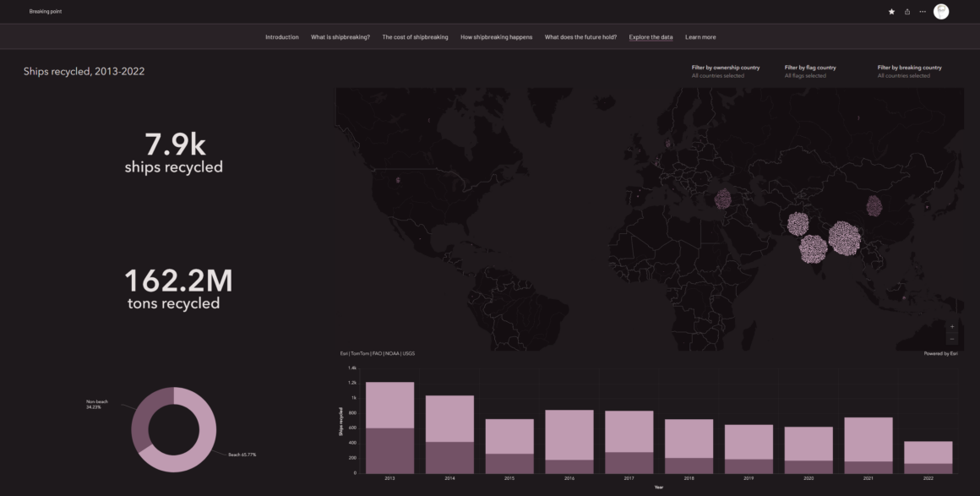Viewport: 980px width, 496px height.
Task: Click the 2020 bar in chart
Action: point(808,450)
